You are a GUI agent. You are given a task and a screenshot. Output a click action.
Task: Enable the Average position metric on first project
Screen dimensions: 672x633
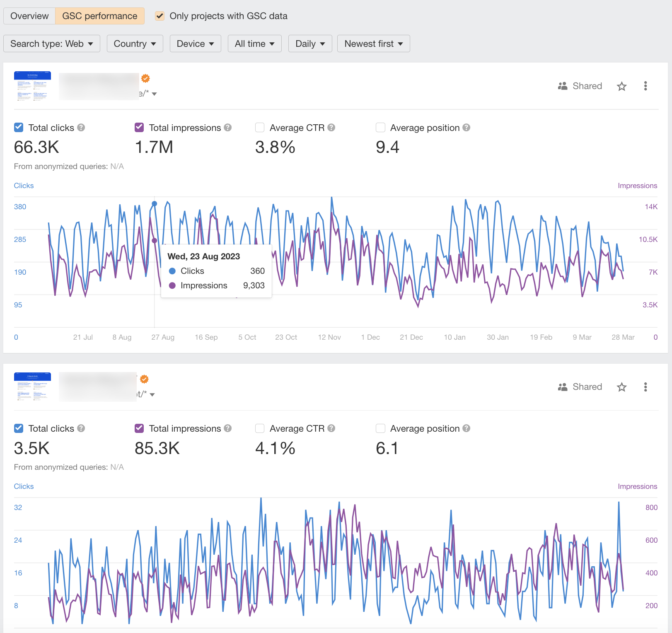click(380, 128)
